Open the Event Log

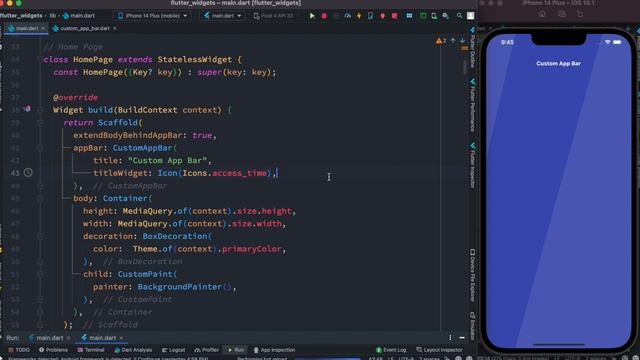click(391, 350)
